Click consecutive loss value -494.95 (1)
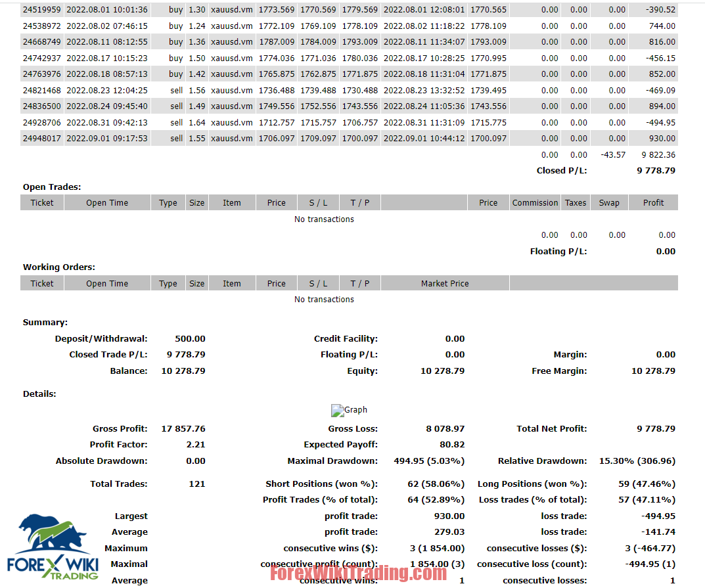Viewport: 705px width, 588px height. click(x=650, y=564)
